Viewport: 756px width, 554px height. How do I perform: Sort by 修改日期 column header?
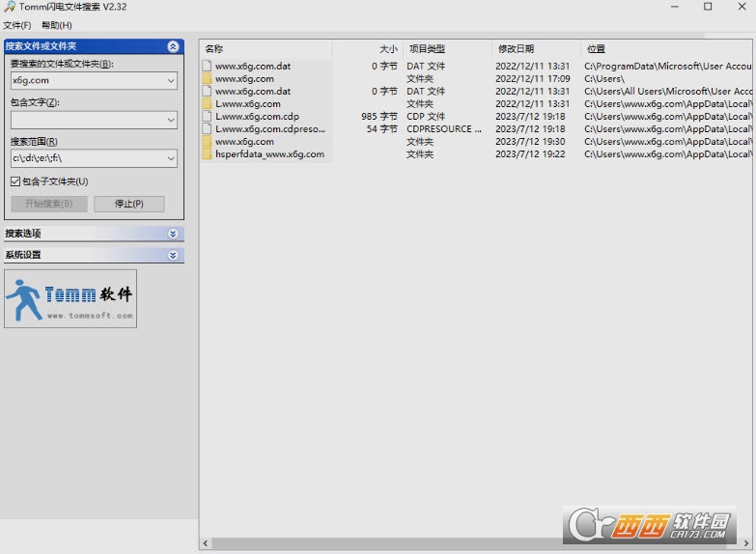(x=536, y=48)
